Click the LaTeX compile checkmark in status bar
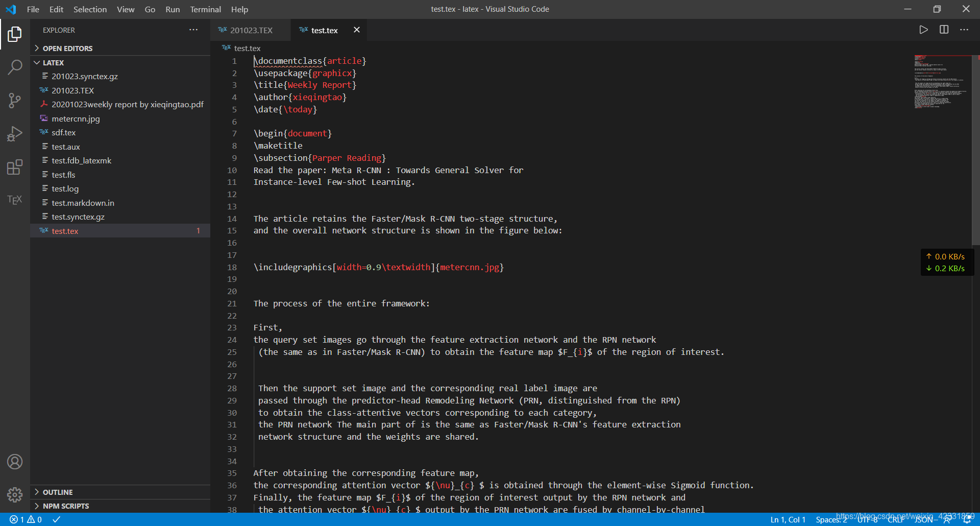 pyautogui.click(x=56, y=519)
